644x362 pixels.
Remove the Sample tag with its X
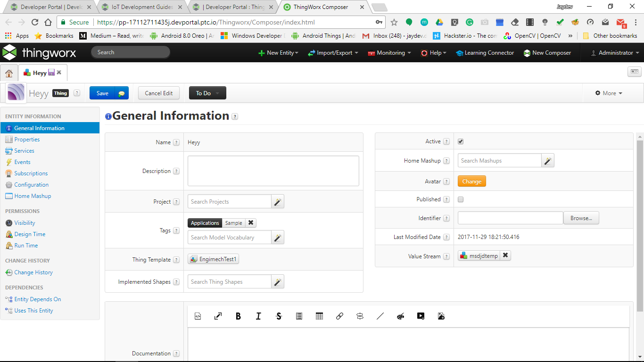click(x=251, y=222)
